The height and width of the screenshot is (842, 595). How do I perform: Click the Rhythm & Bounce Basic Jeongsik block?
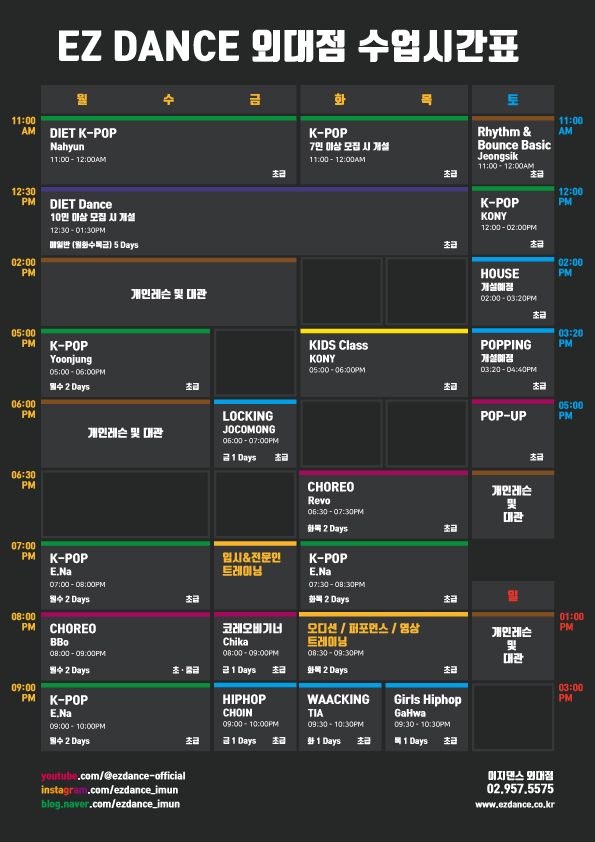(x=513, y=150)
